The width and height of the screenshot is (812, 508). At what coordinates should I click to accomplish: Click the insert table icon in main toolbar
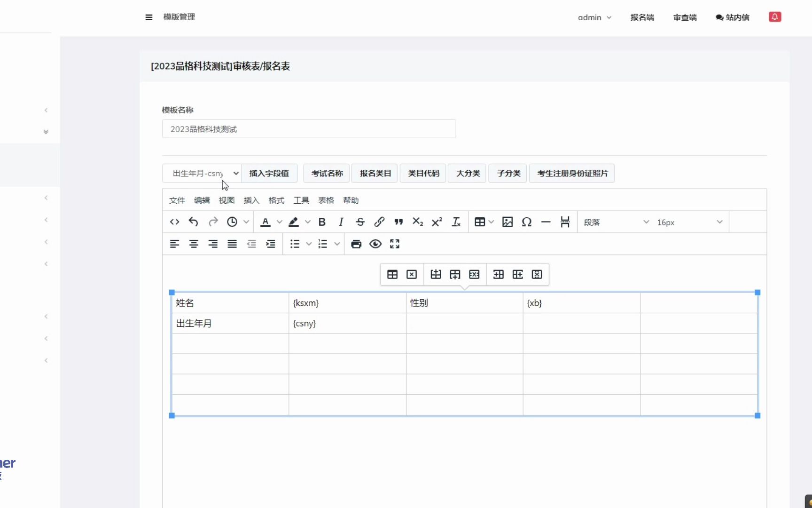480,222
